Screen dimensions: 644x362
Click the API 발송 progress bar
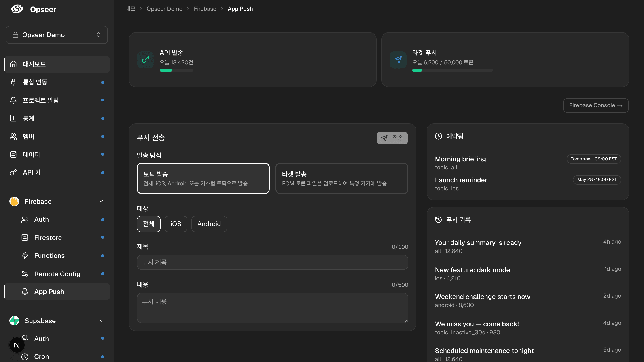click(x=176, y=70)
